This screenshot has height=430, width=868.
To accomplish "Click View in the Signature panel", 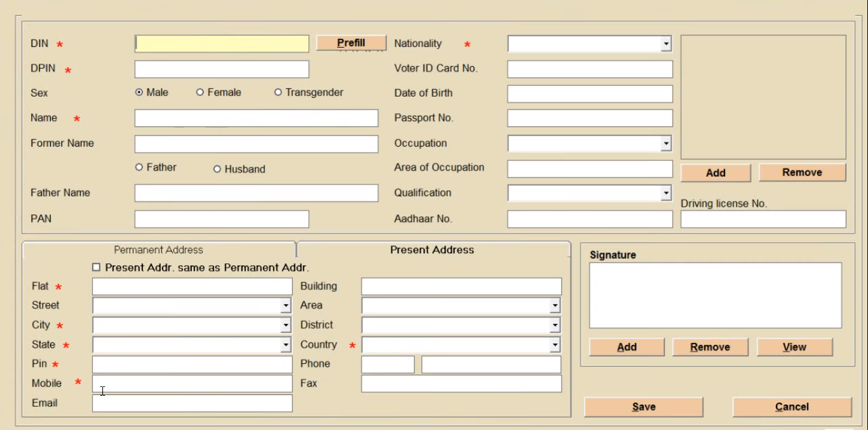I will tap(794, 347).
